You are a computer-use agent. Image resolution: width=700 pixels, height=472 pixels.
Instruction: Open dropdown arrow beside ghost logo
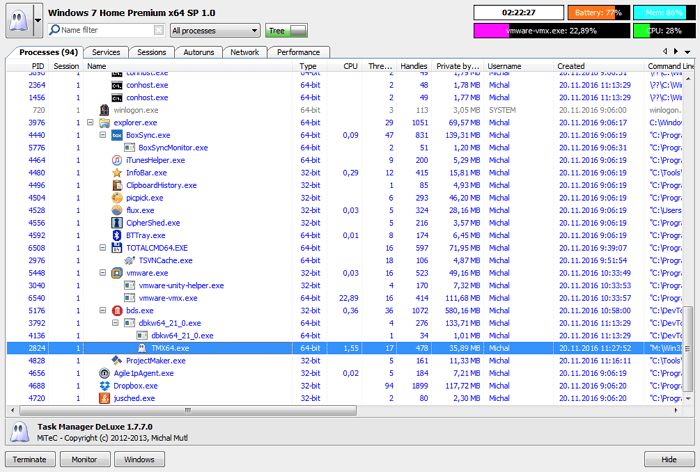pos(38,20)
